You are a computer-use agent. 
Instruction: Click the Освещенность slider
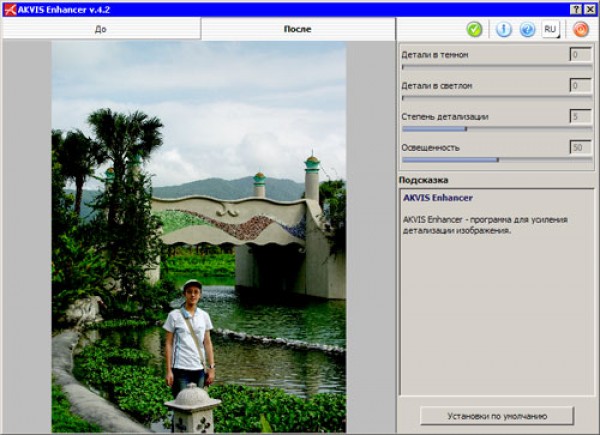click(x=497, y=160)
